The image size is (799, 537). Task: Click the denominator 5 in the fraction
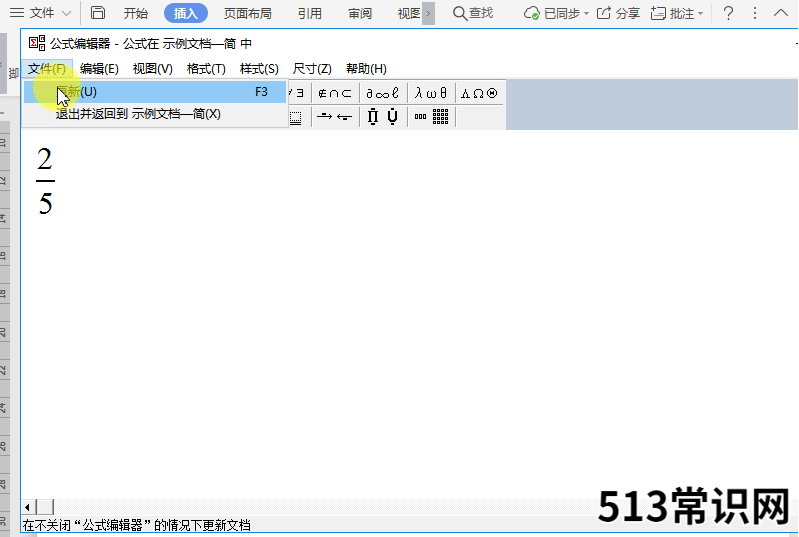pyautogui.click(x=45, y=203)
